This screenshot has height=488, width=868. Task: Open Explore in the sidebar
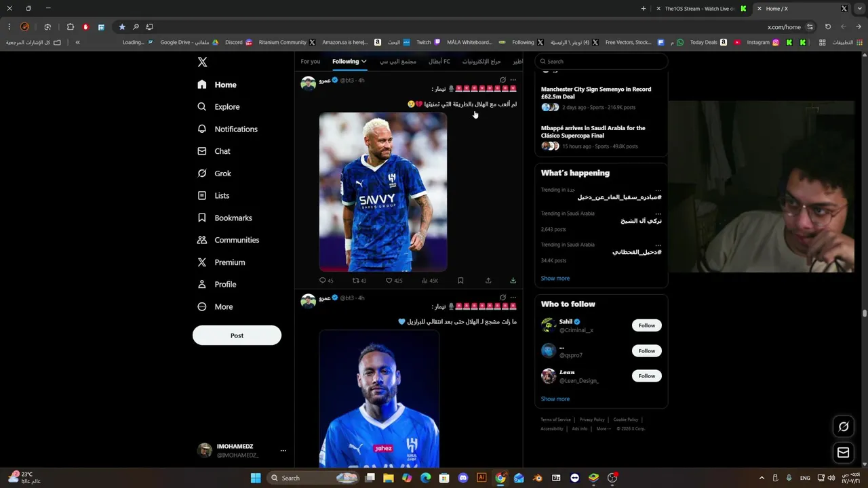click(x=218, y=106)
